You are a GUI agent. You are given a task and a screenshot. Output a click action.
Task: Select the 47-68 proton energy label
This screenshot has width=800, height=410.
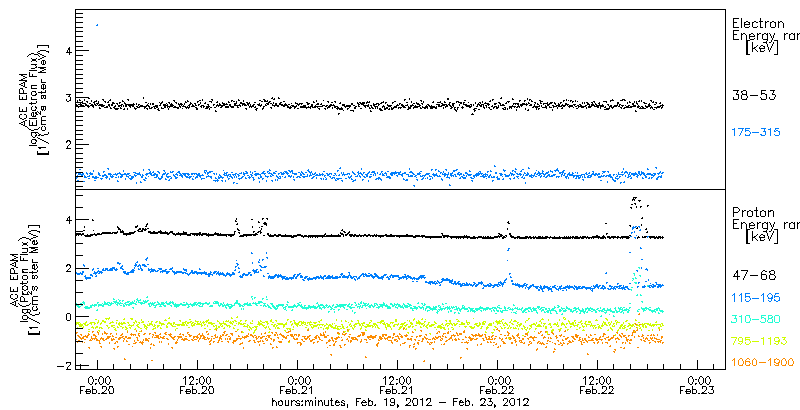tap(754, 275)
